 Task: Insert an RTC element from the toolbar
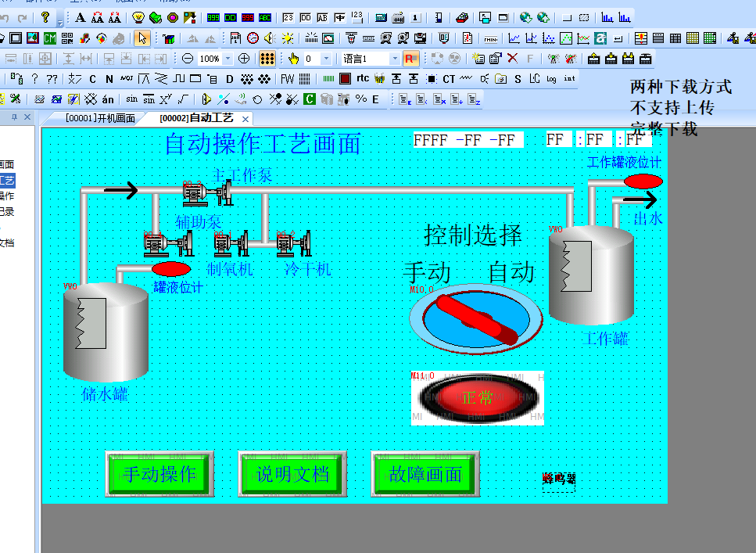point(363,78)
